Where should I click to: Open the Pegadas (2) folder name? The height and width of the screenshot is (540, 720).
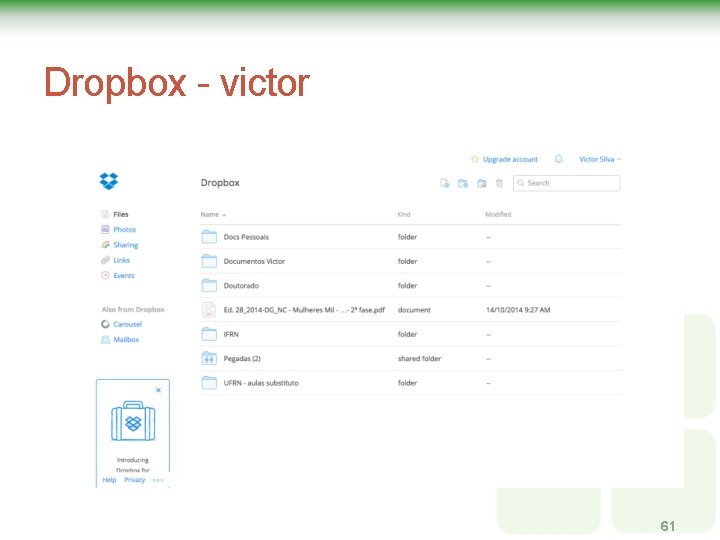click(x=242, y=359)
